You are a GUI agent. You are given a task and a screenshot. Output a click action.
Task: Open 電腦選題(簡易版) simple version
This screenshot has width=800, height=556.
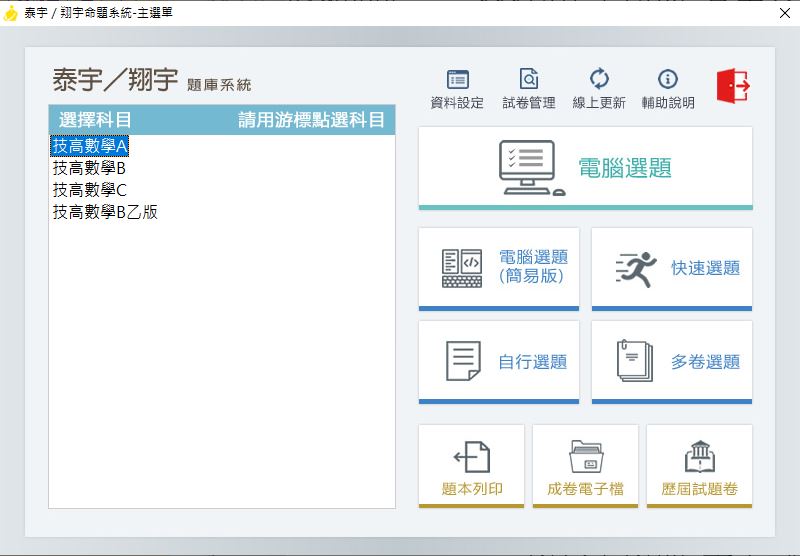pos(499,269)
